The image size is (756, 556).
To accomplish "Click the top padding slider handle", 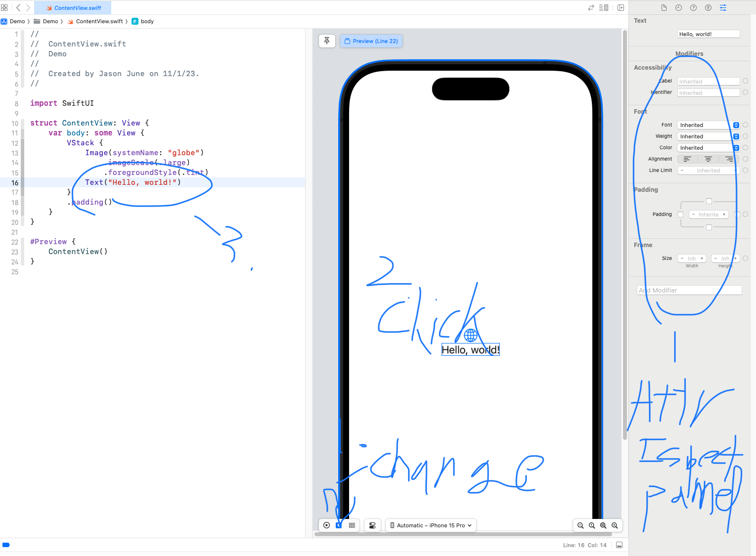I will 709,201.
